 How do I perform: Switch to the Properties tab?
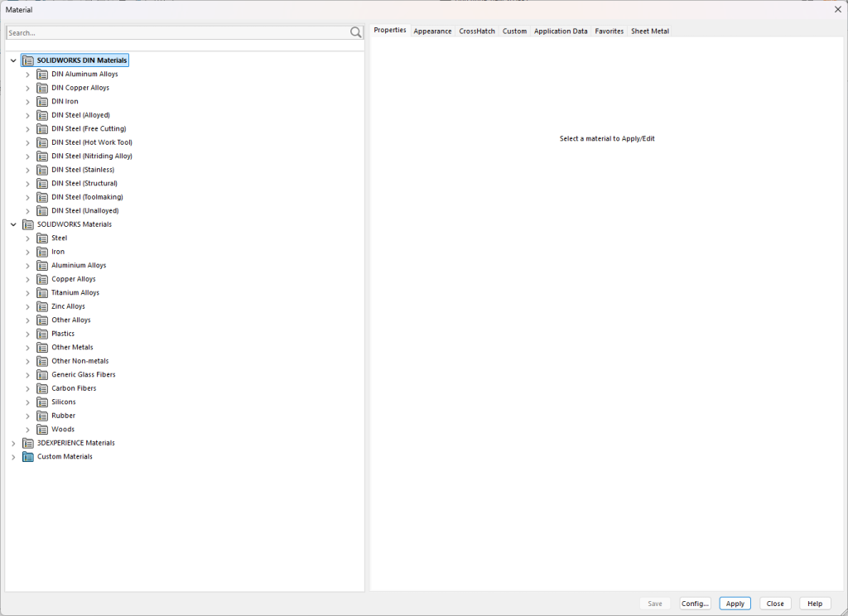point(390,31)
